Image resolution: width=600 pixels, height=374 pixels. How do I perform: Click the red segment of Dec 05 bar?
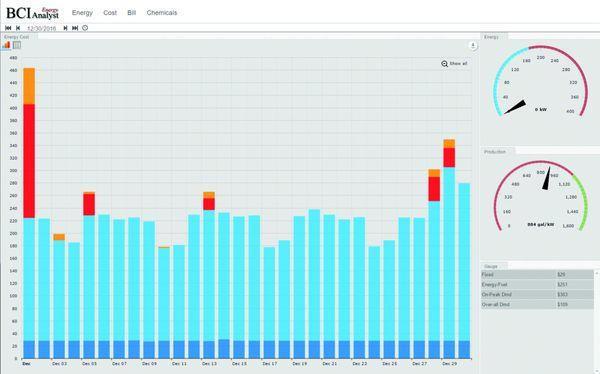pos(89,204)
